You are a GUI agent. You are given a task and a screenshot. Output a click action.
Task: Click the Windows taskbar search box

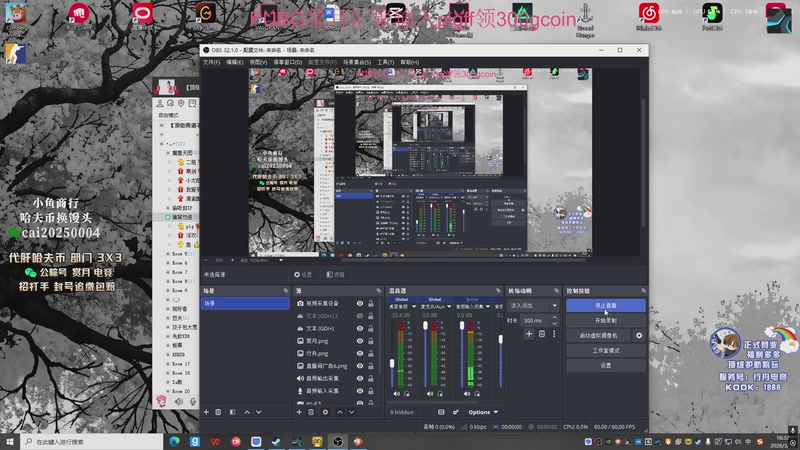92,441
